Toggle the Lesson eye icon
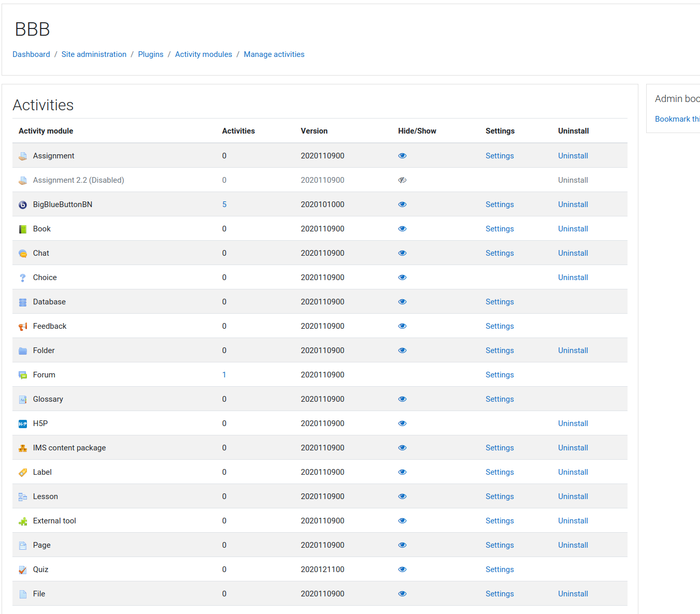The height and width of the screenshot is (614, 700). click(402, 496)
